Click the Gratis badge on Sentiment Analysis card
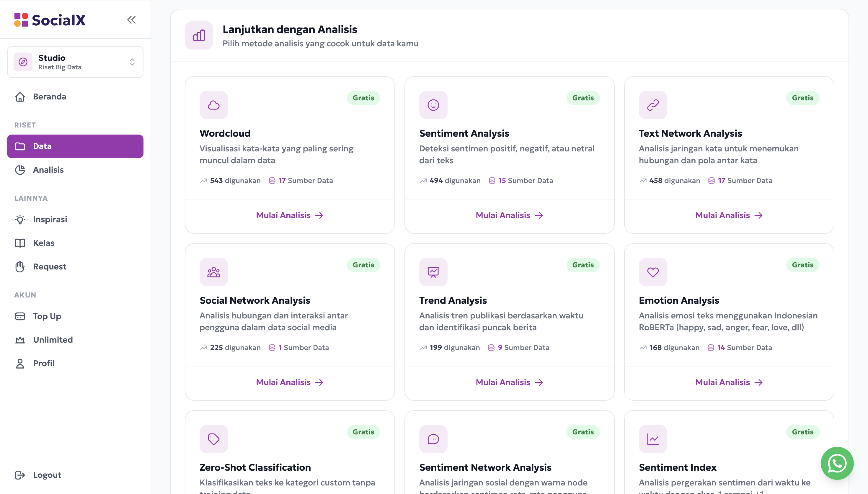868x494 pixels. click(x=583, y=98)
